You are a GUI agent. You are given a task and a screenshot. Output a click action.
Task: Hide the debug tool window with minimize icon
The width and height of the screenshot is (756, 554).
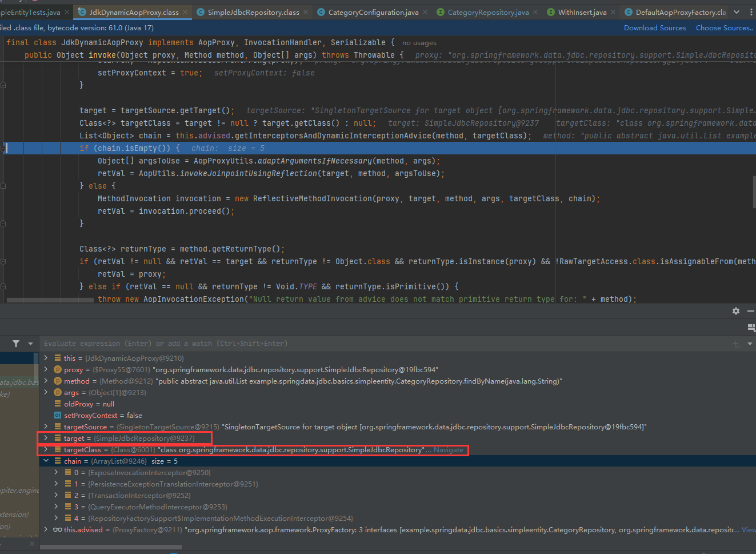coord(751,311)
